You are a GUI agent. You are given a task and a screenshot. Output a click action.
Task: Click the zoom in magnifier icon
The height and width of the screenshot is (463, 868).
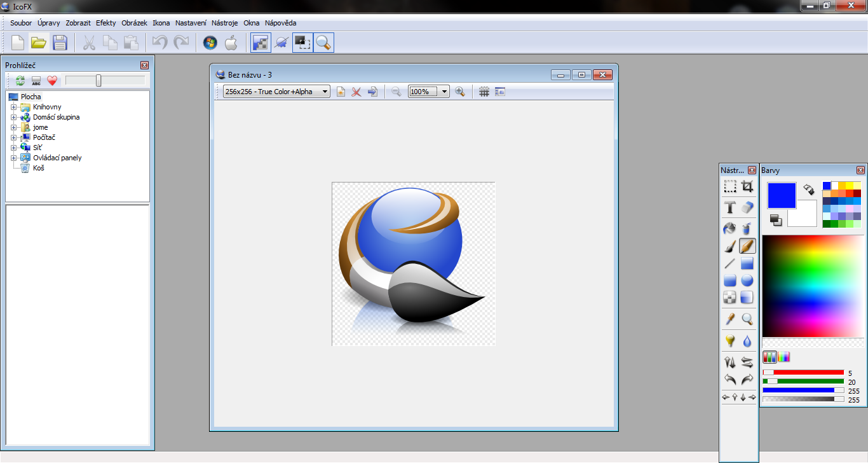click(x=460, y=92)
